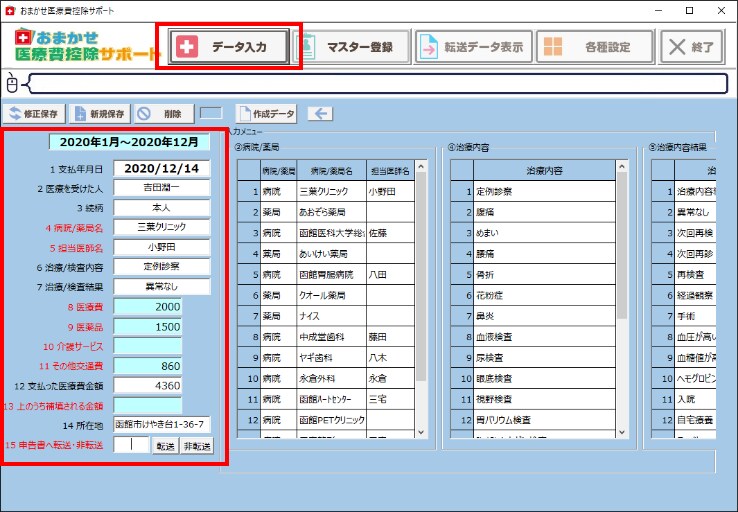Delete the record with 削除
Screen dimensions: 738x512
[164, 114]
